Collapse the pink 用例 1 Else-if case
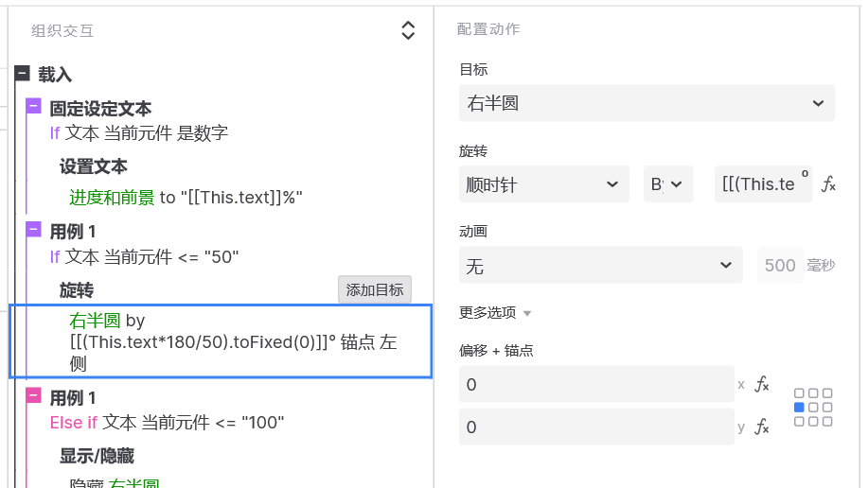 [34, 395]
